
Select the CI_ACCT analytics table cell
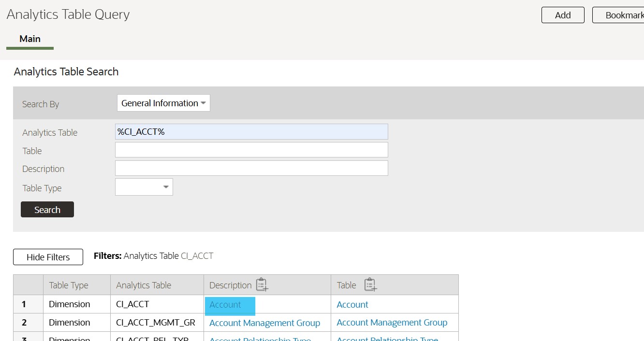coord(157,304)
